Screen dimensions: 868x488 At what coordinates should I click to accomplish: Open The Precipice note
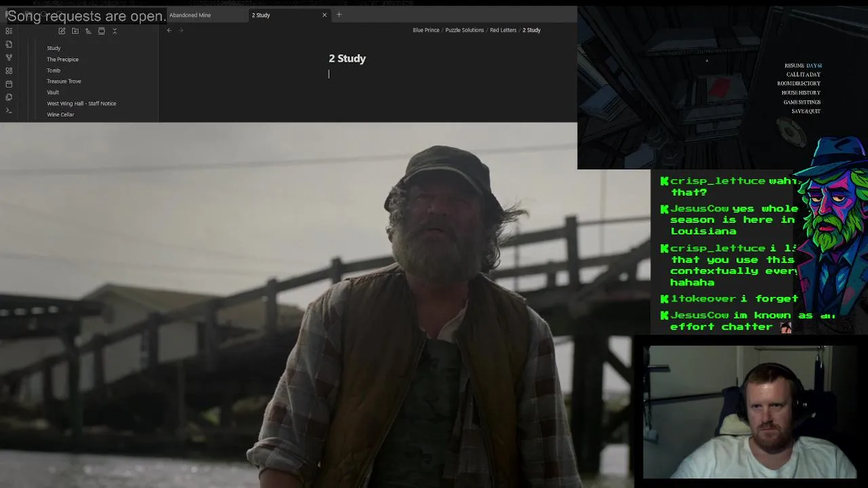pyautogui.click(x=62, y=59)
